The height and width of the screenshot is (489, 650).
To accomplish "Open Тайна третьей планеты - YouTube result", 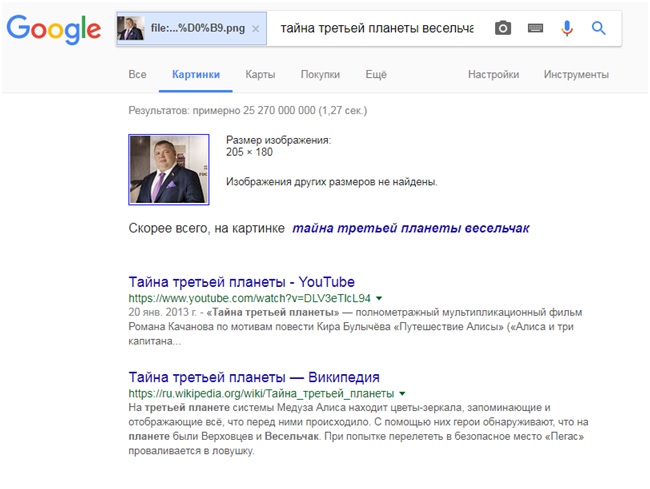I will 241,282.
